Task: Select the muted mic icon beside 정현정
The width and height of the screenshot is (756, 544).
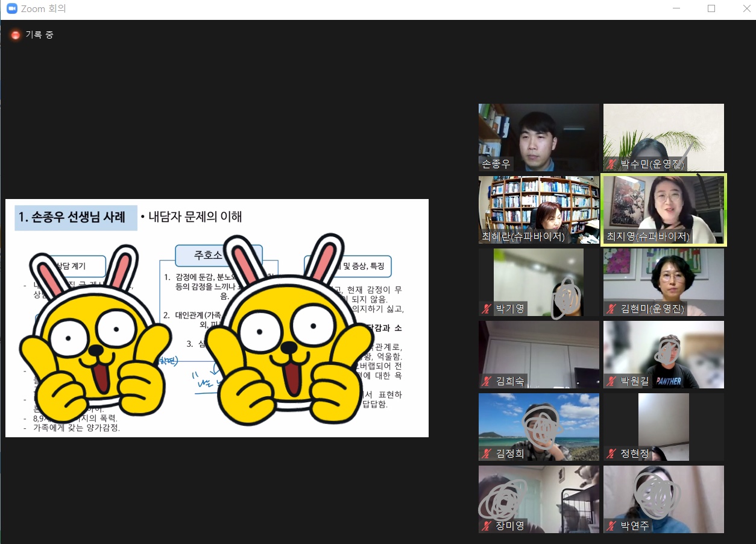Action: (612, 454)
